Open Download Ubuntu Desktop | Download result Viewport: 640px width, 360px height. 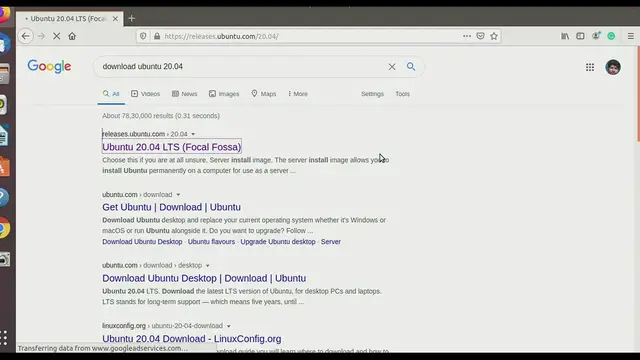(x=204, y=278)
